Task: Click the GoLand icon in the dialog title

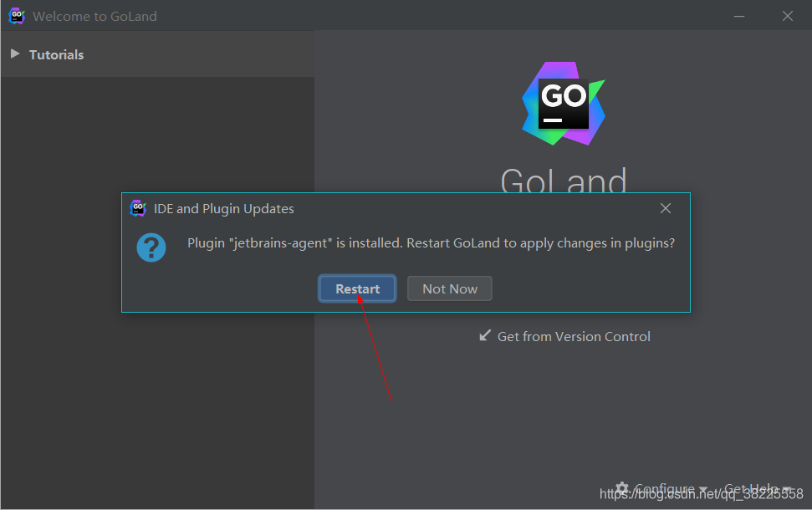Action: pos(138,208)
